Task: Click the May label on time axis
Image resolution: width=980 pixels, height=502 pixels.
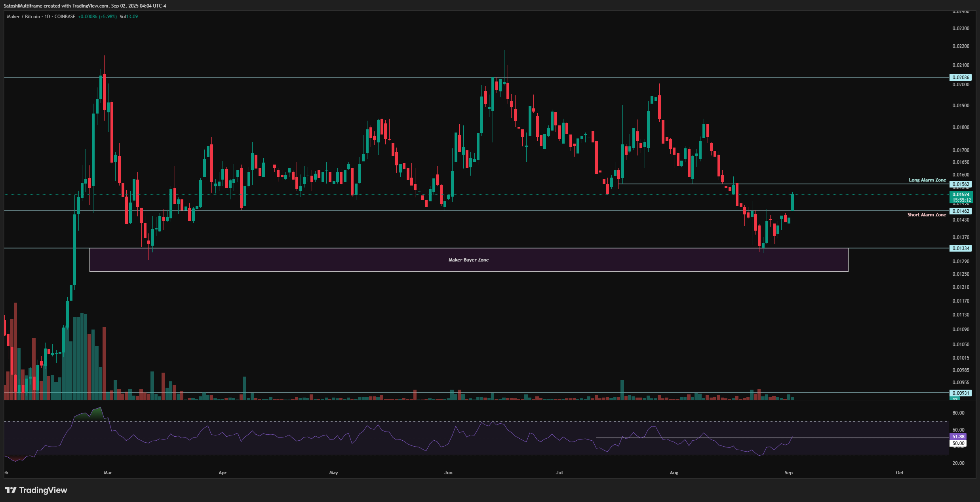Action: pyautogui.click(x=333, y=473)
